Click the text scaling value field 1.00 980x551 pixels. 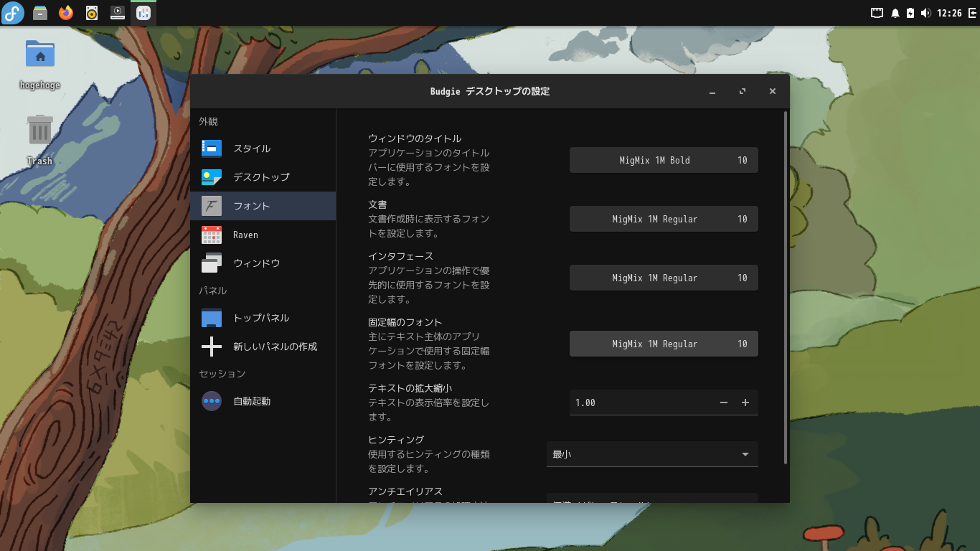click(642, 402)
